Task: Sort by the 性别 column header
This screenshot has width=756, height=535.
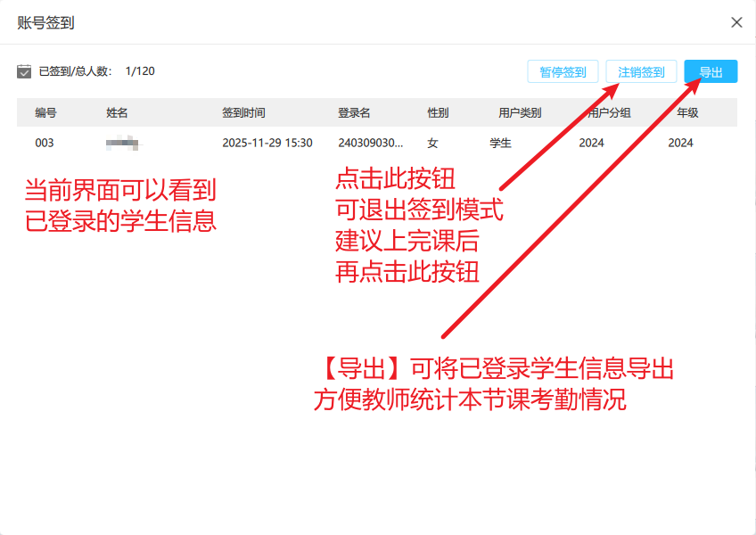Action: 438,113
